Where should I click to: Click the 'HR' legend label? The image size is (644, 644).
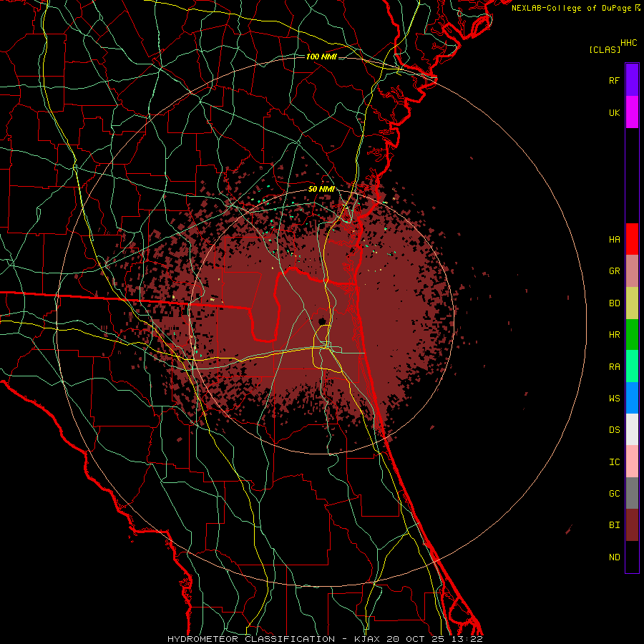pyautogui.click(x=614, y=335)
